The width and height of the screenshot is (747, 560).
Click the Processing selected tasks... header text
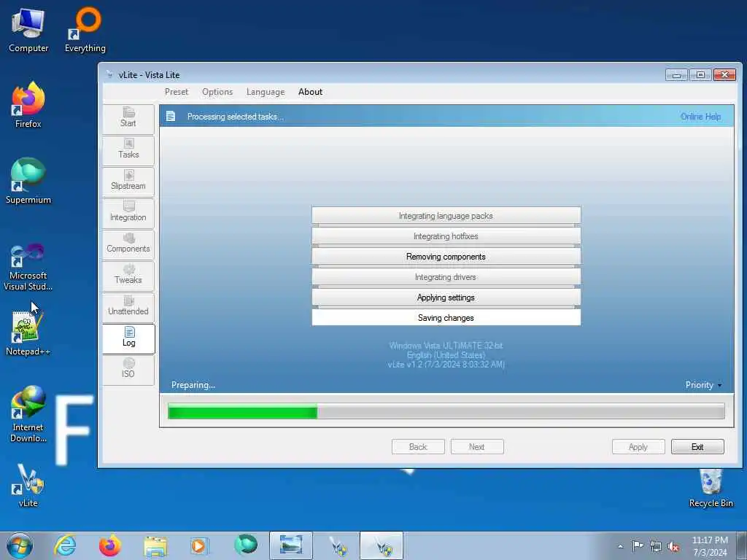(235, 117)
